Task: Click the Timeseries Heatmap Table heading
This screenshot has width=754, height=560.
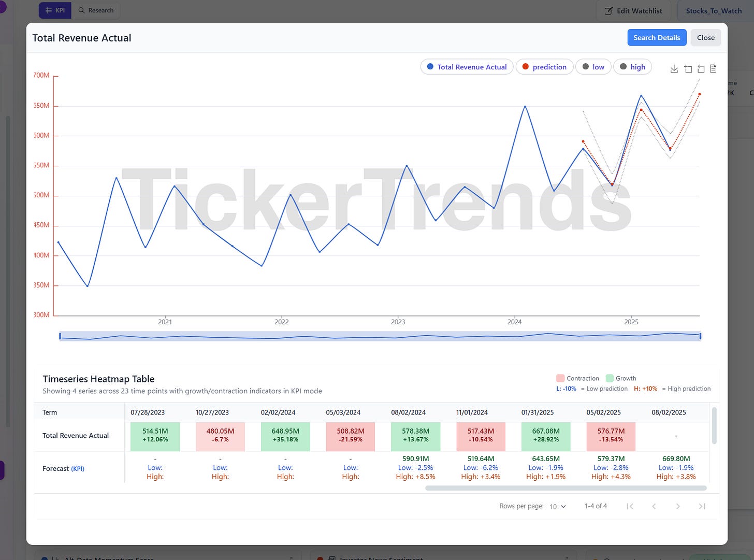Action: point(98,379)
